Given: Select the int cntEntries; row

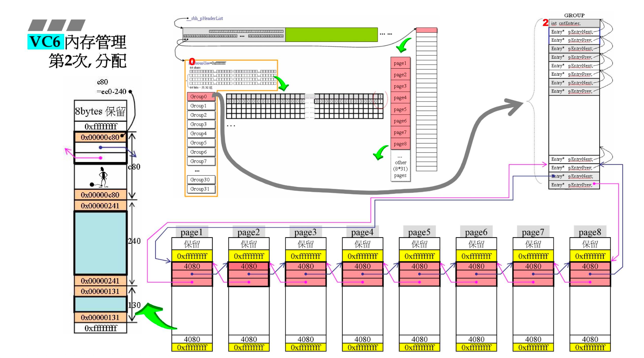Looking at the screenshot, I should (x=574, y=23).
